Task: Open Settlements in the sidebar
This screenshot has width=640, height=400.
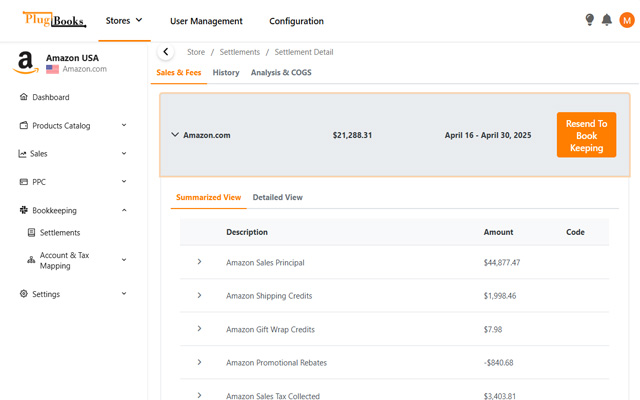Action: (x=60, y=233)
